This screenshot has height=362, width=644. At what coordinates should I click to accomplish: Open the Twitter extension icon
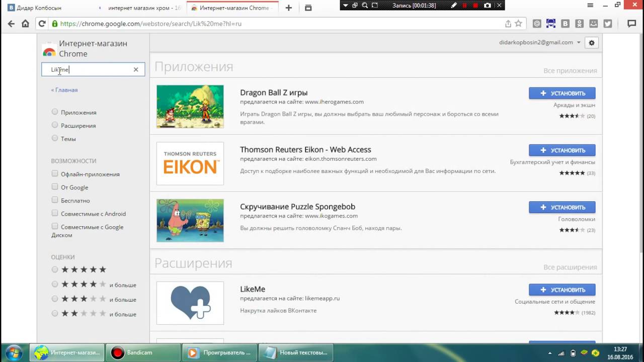(608, 24)
